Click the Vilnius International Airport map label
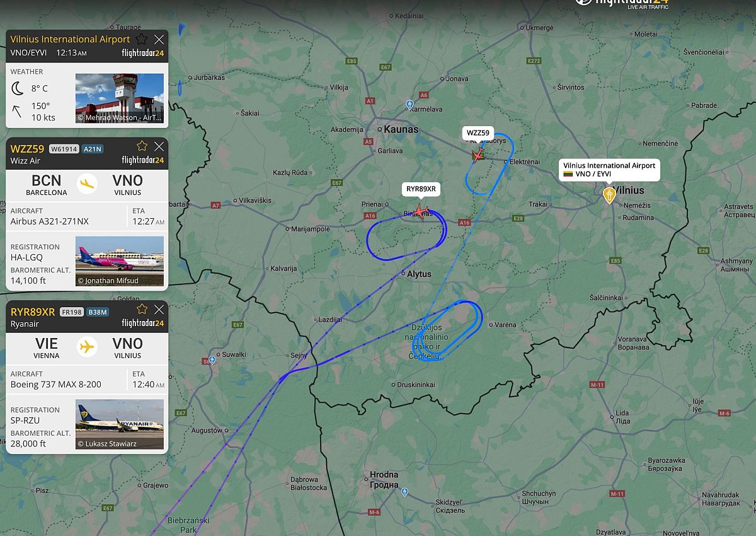756x536 pixels. pyautogui.click(x=609, y=170)
